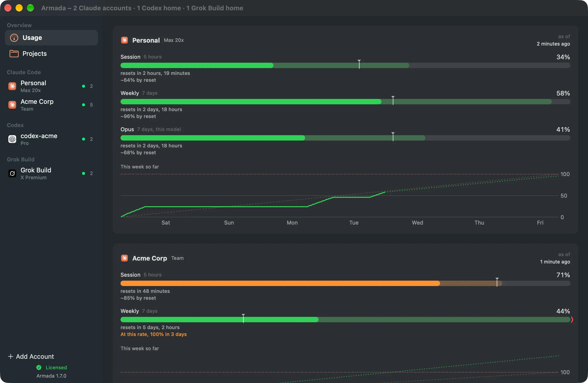
Task: Click the Personal Session usage bar
Action: pyautogui.click(x=345, y=65)
